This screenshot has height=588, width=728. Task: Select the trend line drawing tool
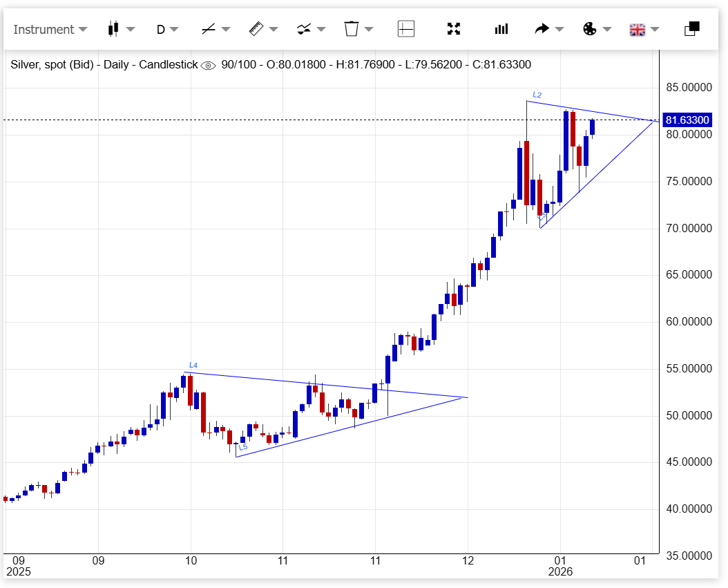point(208,29)
